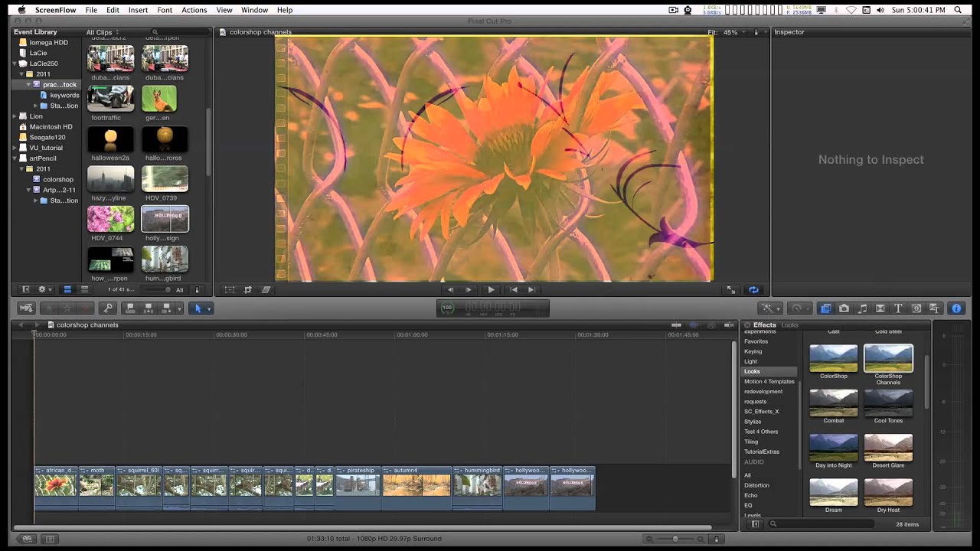980x551 pixels.
Task: Open the edit options dropdown arrow
Action: (179, 308)
